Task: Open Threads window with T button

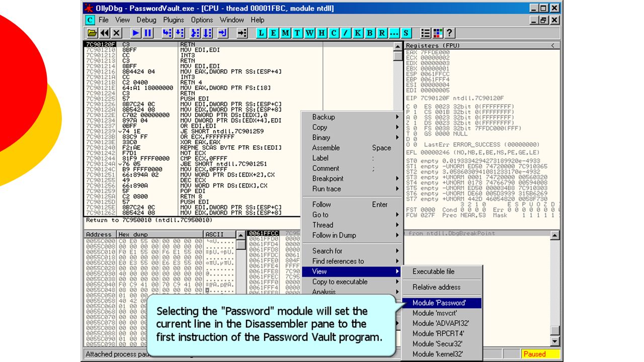Action: coord(298,33)
